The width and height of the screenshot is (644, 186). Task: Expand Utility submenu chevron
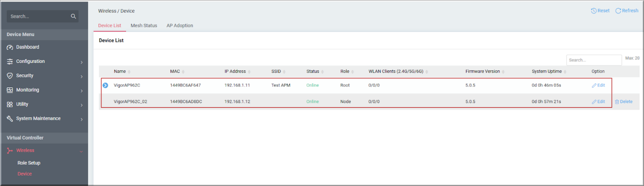click(81, 105)
